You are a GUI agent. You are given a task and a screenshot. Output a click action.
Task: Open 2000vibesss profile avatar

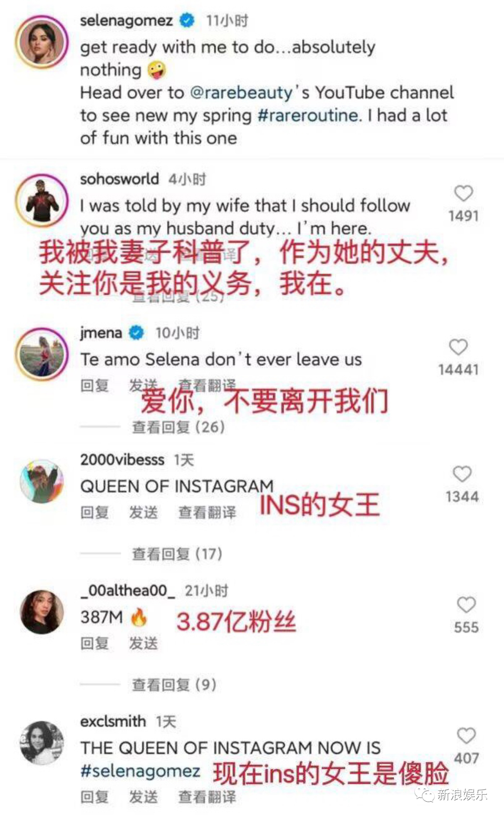pyautogui.click(x=42, y=481)
